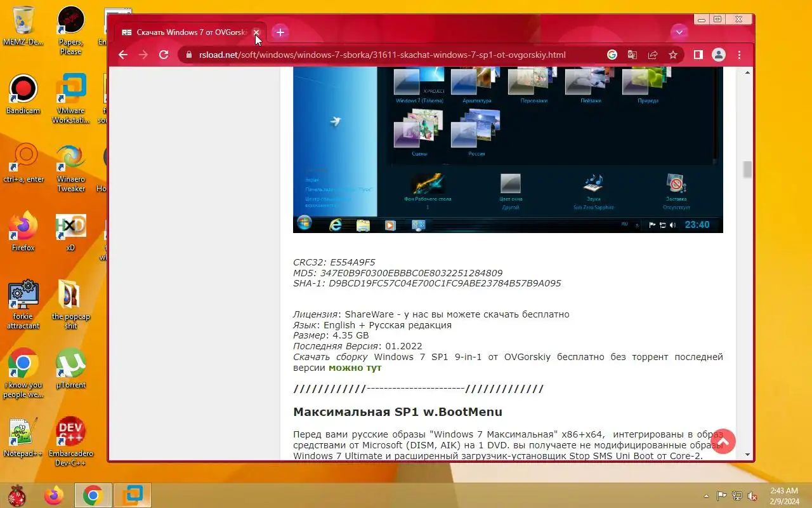The image size is (812, 508).
Task: Click the page's vertical scrollbar thumb
Action: point(747,169)
